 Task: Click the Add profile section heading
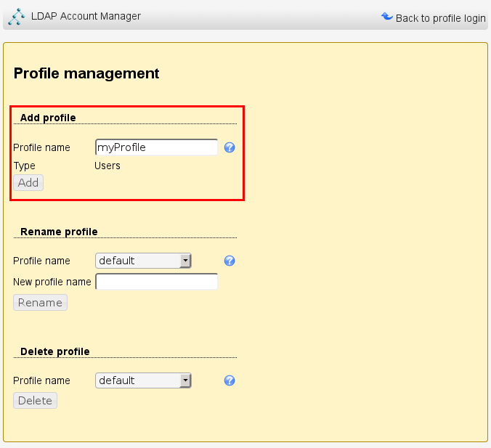(x=48, y=118)
